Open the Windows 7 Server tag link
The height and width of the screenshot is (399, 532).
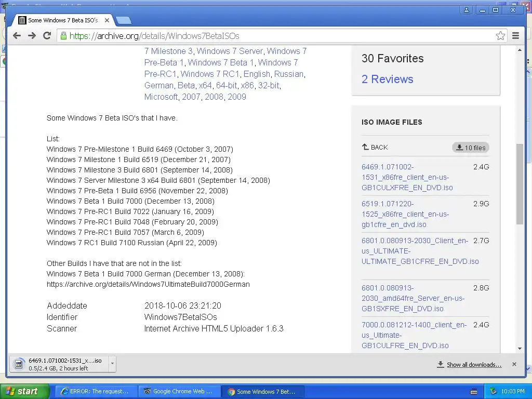coord(230,51)
